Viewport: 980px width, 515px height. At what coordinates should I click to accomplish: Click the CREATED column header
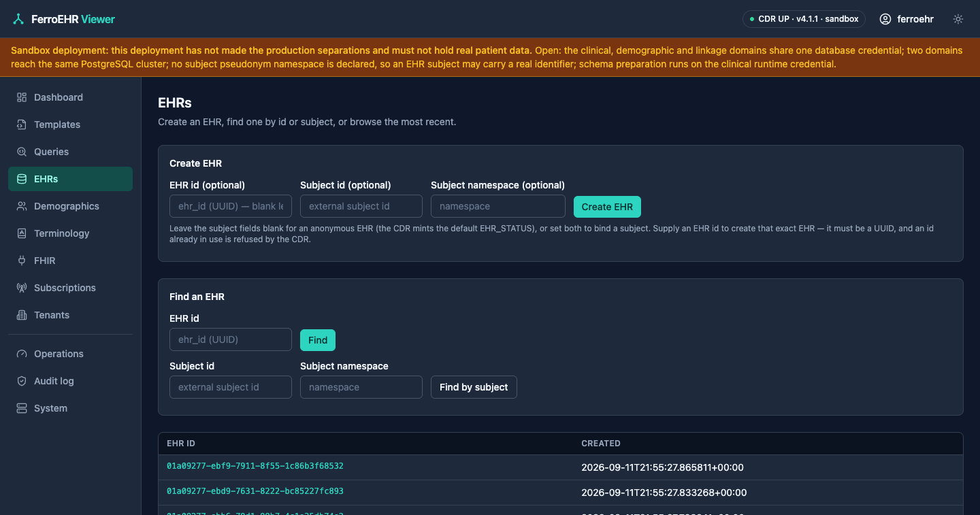[601, 444]
